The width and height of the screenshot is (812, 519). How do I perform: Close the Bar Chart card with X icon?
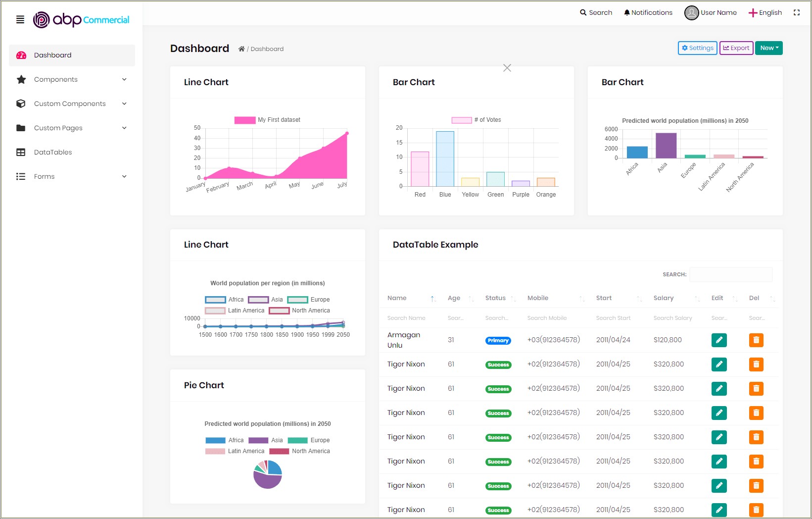point(507,68)
